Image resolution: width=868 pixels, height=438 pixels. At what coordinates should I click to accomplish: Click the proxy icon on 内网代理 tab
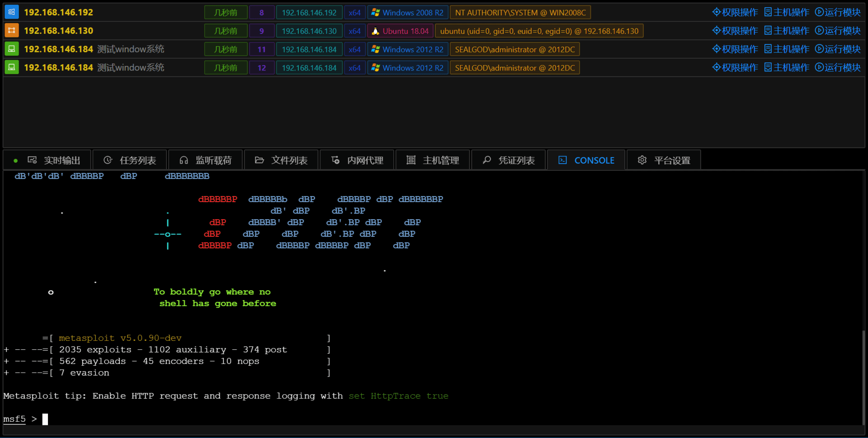(335, 160)
